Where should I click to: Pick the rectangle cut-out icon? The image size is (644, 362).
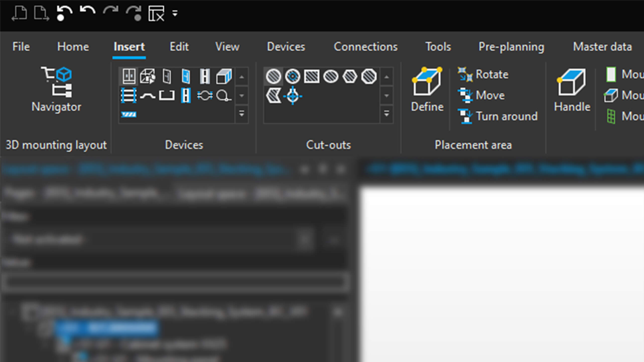(x=311, y=76)
